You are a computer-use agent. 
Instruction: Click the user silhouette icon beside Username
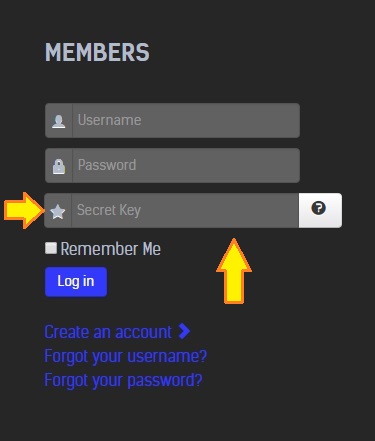coord(59,121)
